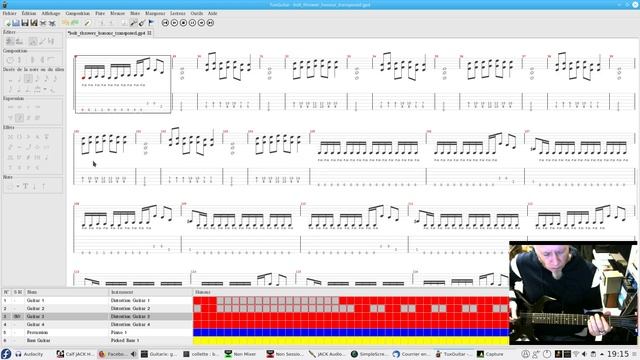Click the Instrument column header
The width and height of the screenshot is (640, 360).
click(x=151, y=292)
